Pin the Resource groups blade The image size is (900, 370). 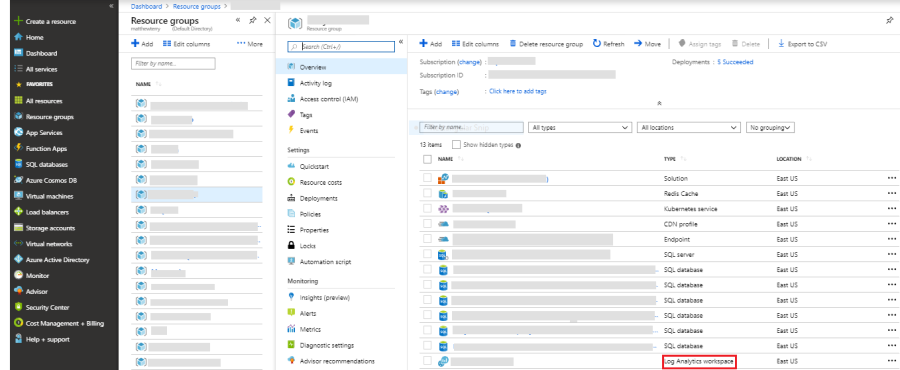pyautogui.click(x=253, y=20)
